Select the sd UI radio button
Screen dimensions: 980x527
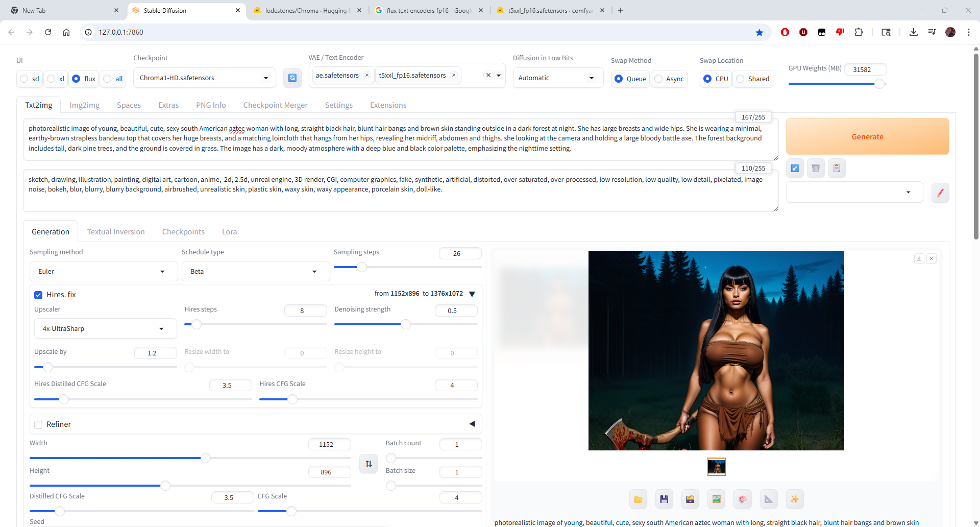[24, 79]
